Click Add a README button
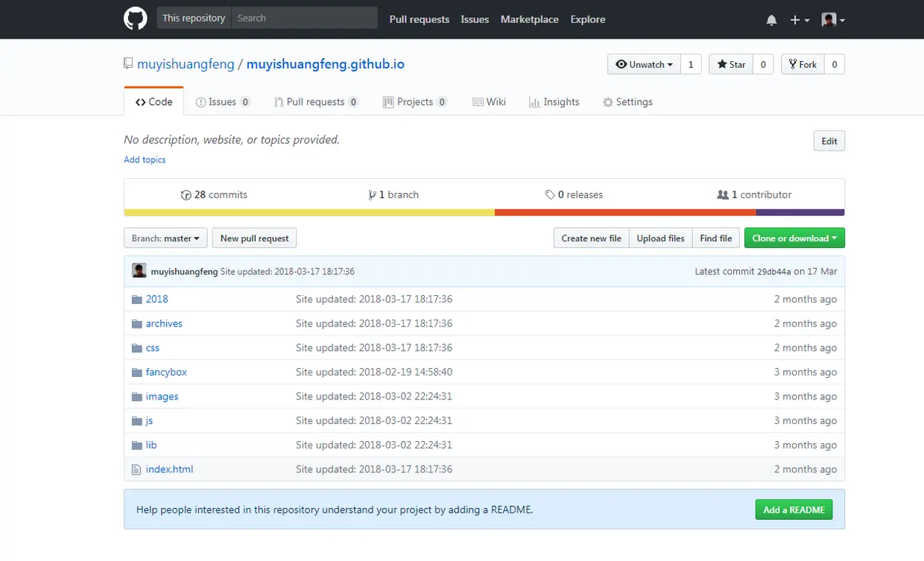This screenshot has height=561, width=924. click(794, 510)
